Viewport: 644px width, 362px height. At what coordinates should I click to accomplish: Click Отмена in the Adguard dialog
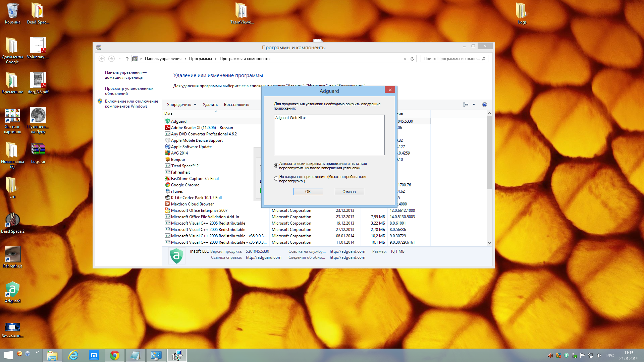(349, 192)
